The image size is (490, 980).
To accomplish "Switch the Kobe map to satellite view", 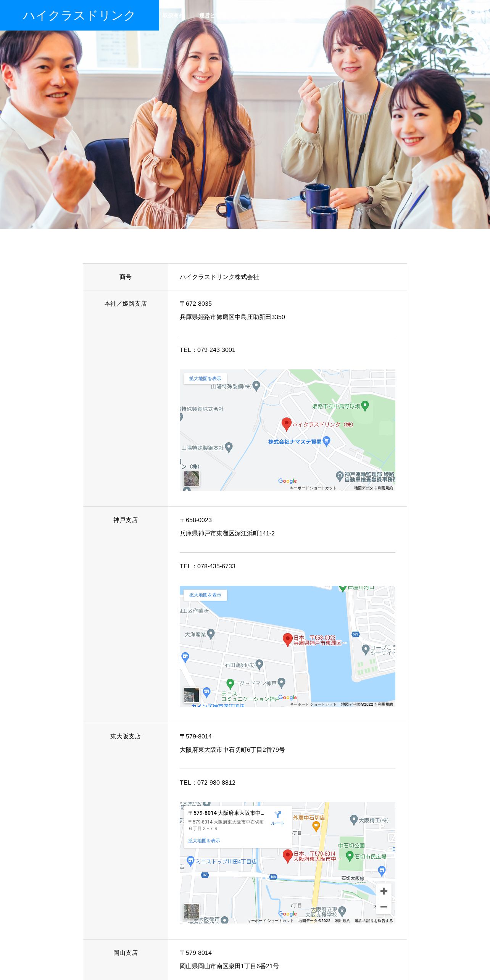I will point(192,695).
